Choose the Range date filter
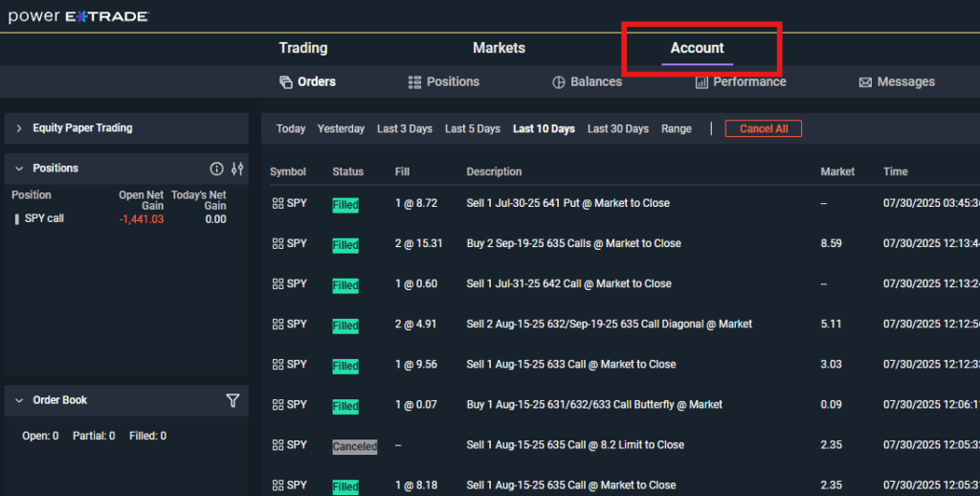The image size is (980, 496). pos(676,129)
